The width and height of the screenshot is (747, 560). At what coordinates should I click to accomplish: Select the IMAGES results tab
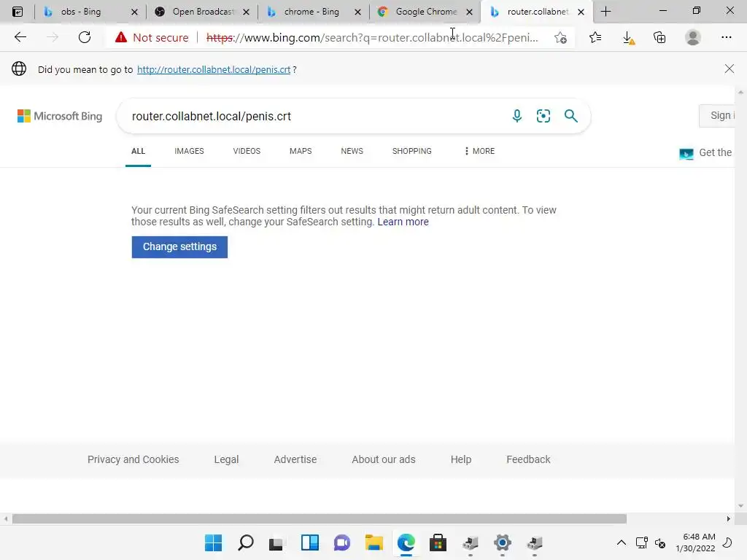pos(189,151)
